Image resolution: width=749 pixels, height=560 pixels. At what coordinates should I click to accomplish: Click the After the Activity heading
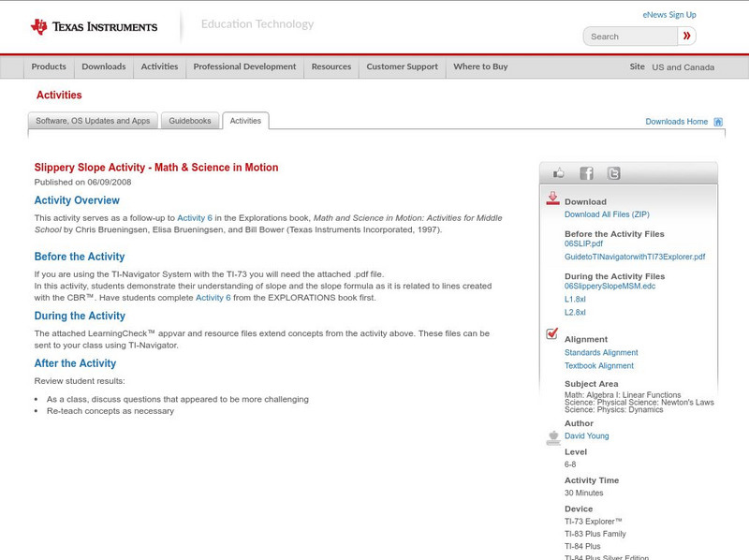(75, 363)
